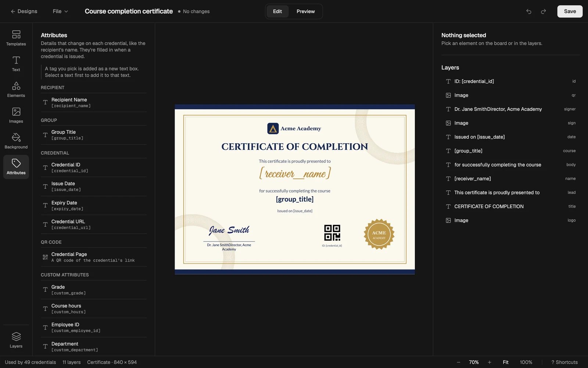Set zoom to 100%
Viewport: 588px width, 368px height.
tap(526, 362)
